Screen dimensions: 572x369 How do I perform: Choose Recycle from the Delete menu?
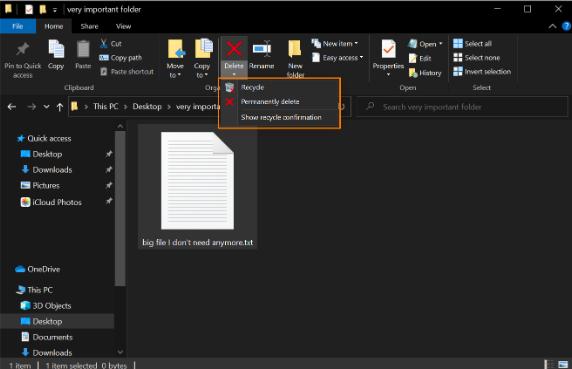point(252,88)
